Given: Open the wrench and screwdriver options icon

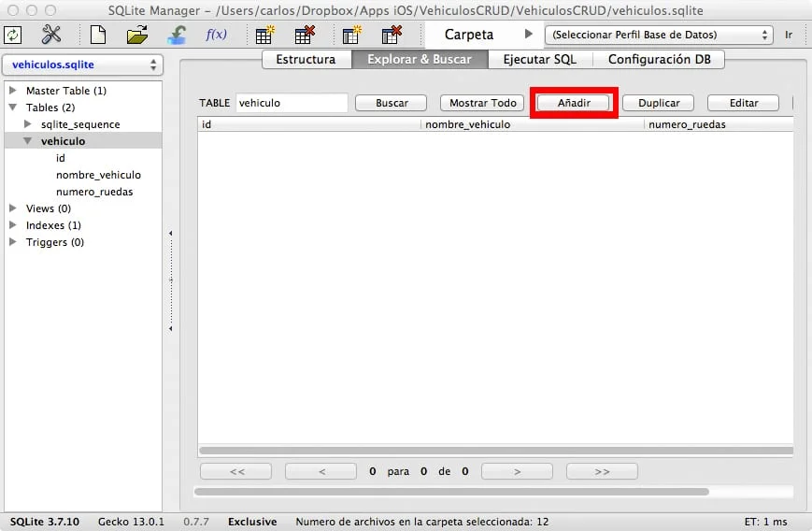Looking at the screenshot, I should pos(51,35).
